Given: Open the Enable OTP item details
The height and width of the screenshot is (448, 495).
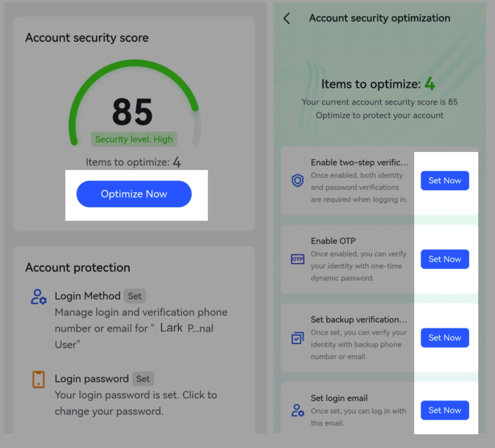Looking at the screenshot, I should [334, 241].
